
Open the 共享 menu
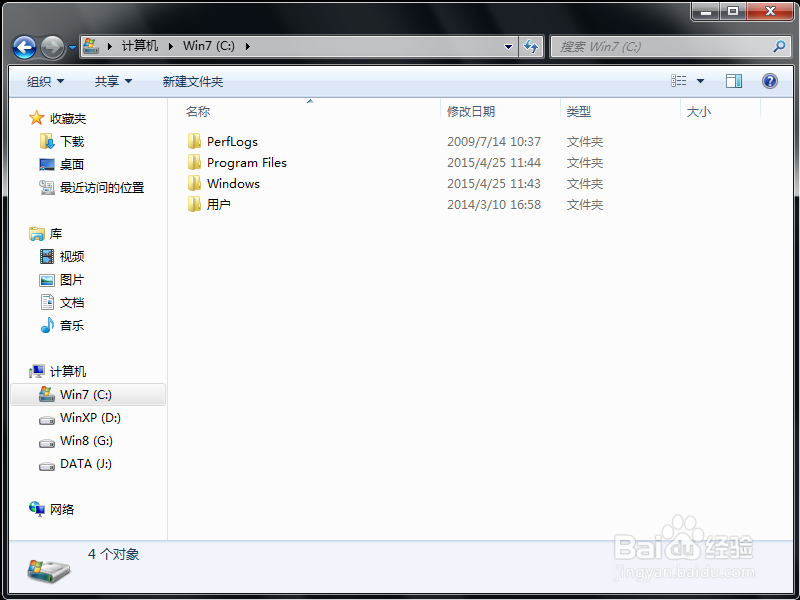coord(113,82)
